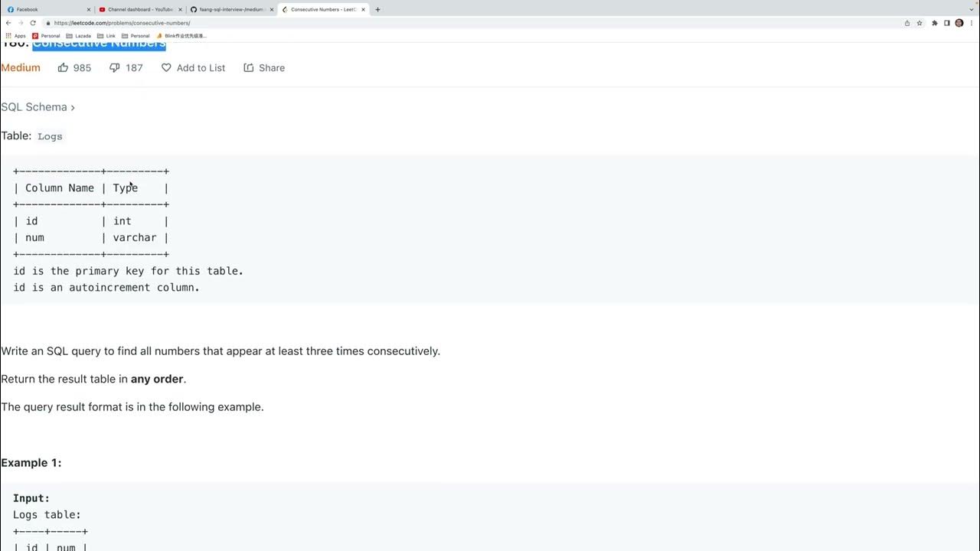The image size is (980, 551).
Task: Click the Medium difficulty label
Action: coord(21,67)
